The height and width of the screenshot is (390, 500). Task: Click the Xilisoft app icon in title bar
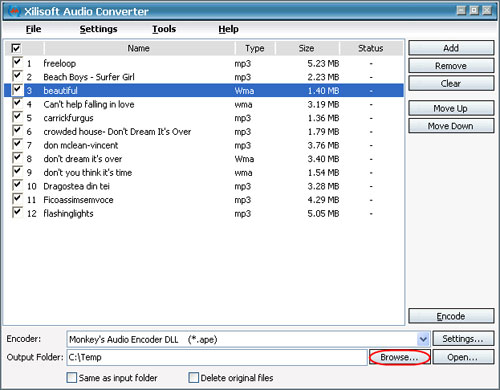coord(14,11)
